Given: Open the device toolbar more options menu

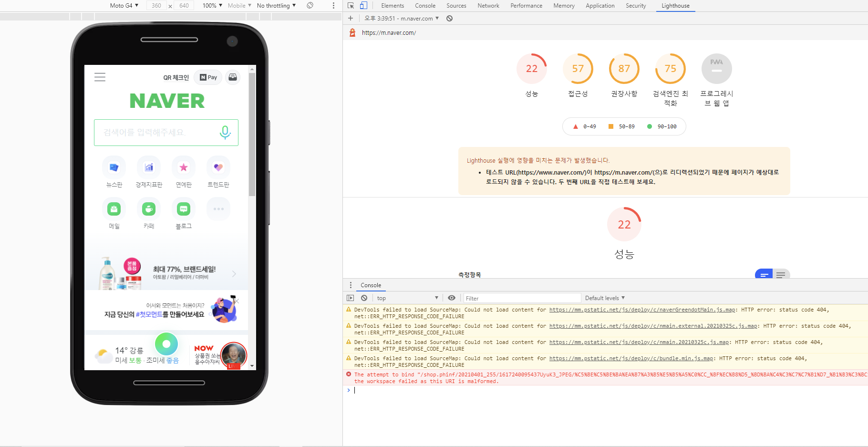Looking at the screenshot, I should tap(333, 5).
